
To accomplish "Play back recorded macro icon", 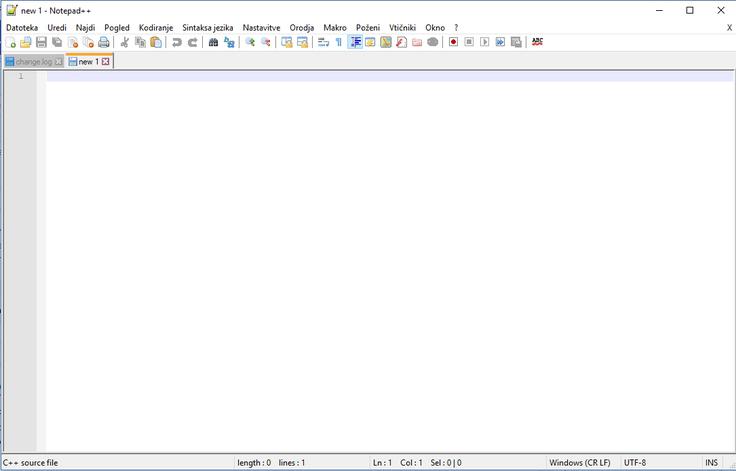I will (484, 42).
